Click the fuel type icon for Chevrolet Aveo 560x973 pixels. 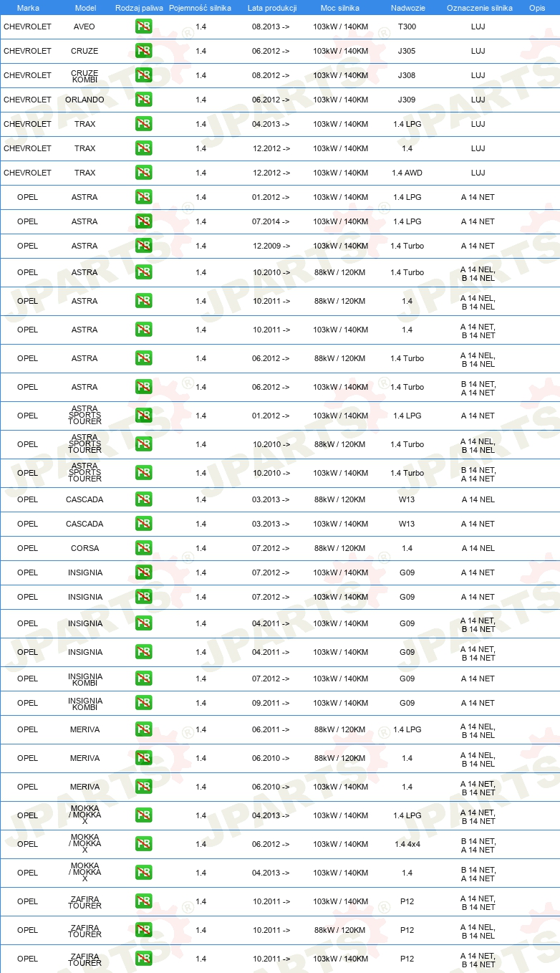tap(143, 27)
